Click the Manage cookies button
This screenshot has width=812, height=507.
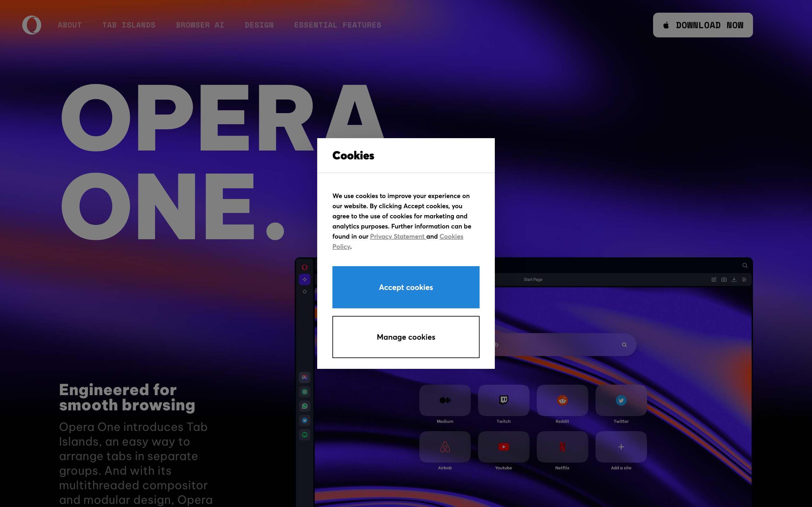click(406, 337)
